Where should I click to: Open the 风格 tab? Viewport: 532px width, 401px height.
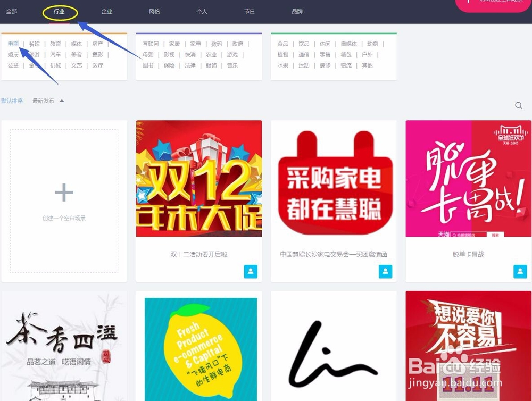[x=154, y=11]
